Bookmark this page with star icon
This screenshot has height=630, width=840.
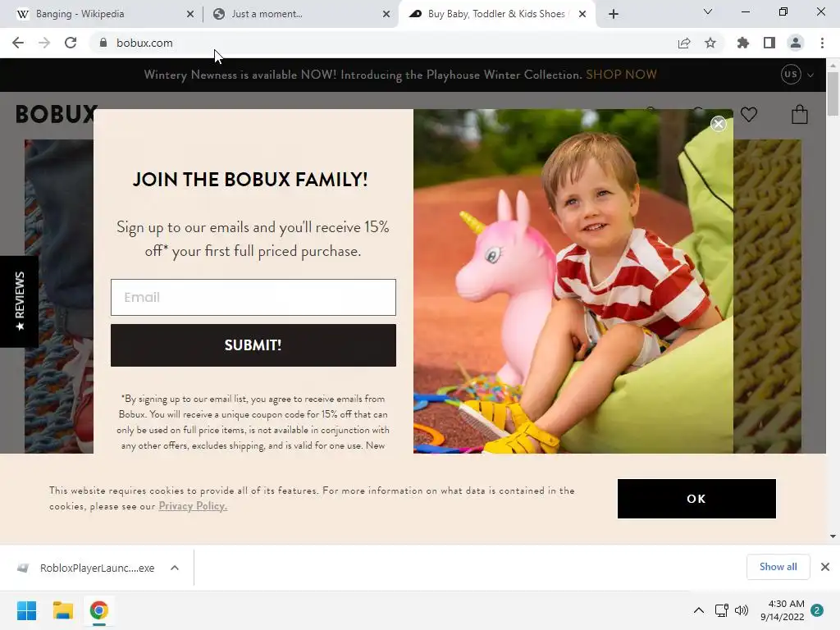(x=710, y=43)
